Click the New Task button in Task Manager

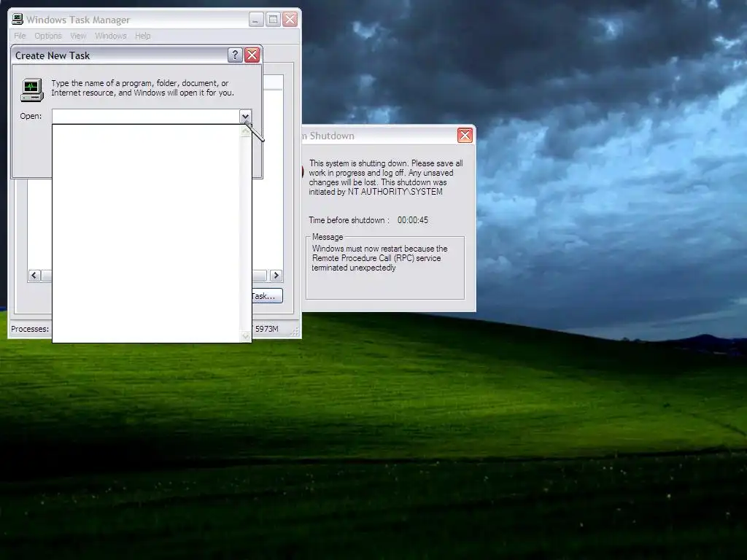pos(267,296)
